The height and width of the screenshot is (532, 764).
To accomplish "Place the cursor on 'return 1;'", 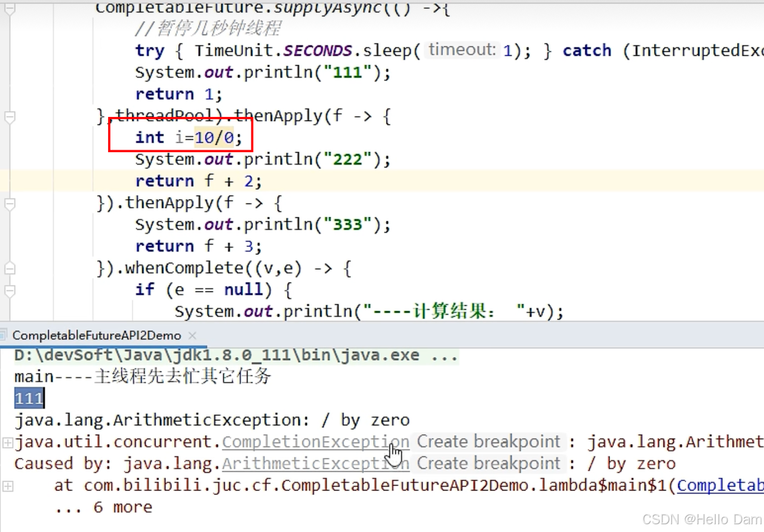I will [179, 94].
